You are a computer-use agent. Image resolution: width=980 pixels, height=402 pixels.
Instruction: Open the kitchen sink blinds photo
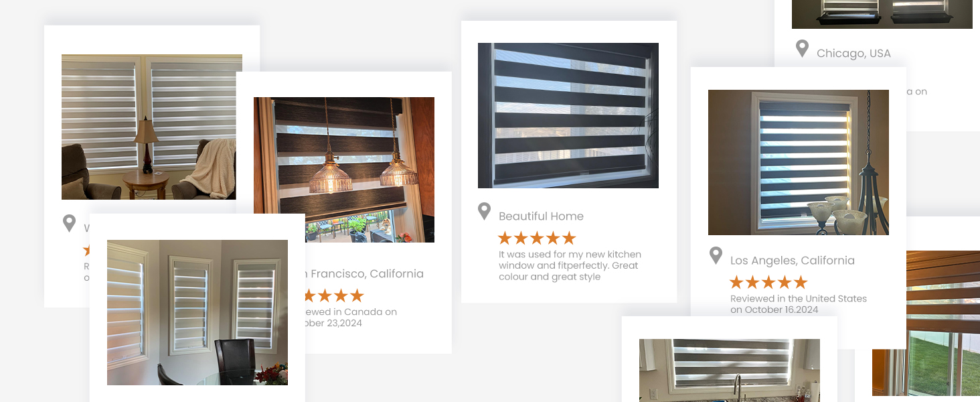click(730, 371)
